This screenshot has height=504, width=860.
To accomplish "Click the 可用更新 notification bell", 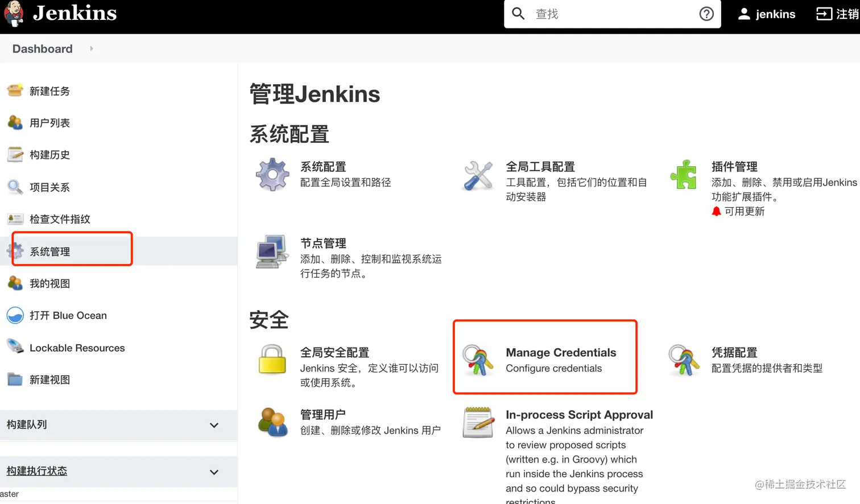I will click(717, 211).
